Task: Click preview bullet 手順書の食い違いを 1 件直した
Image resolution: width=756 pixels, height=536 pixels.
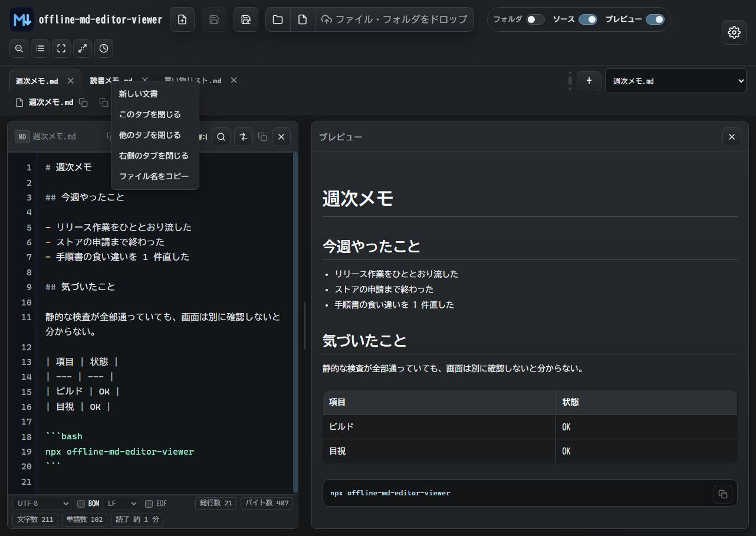Action: pos(395,305)
